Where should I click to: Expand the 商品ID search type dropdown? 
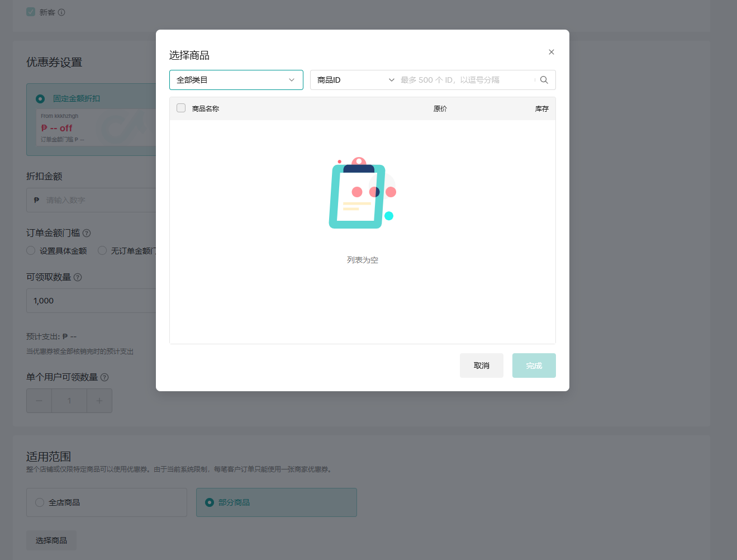click(x=355, y=80)
